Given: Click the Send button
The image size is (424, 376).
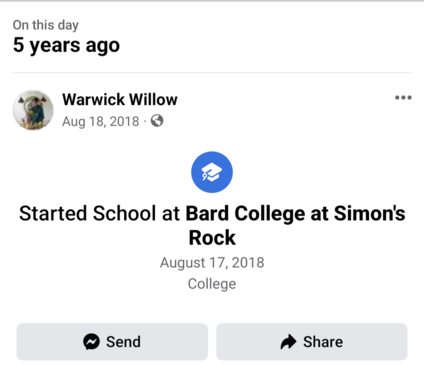Looking at the screenshot, I should pos(112,342).
